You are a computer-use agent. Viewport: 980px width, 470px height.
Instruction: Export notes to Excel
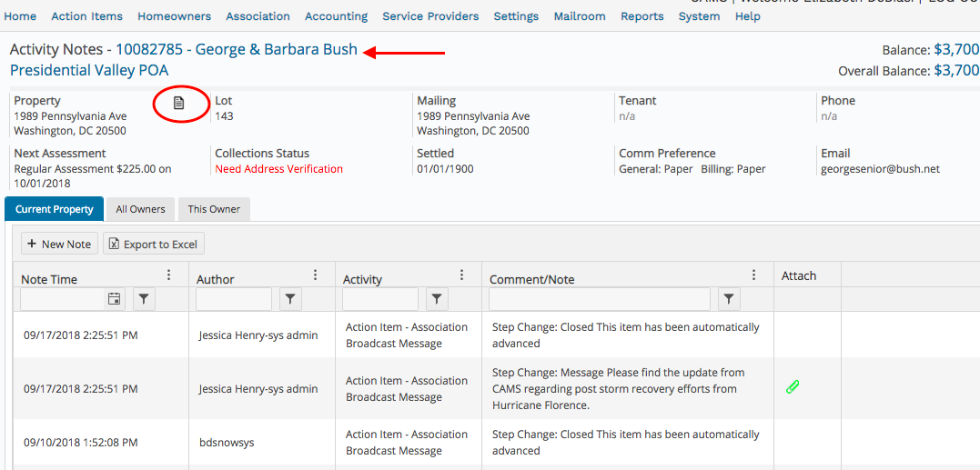(154, 244)
